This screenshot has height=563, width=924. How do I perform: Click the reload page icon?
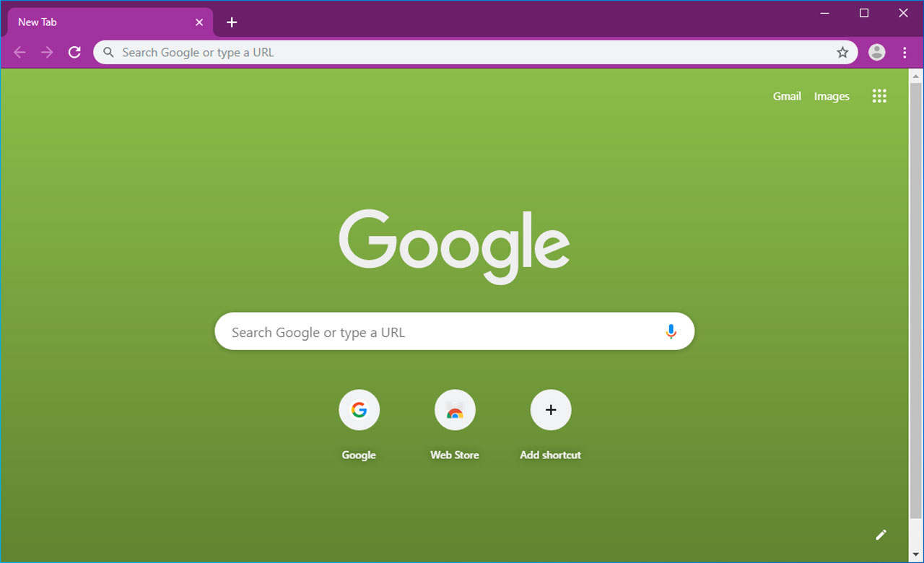pos(74,52)
